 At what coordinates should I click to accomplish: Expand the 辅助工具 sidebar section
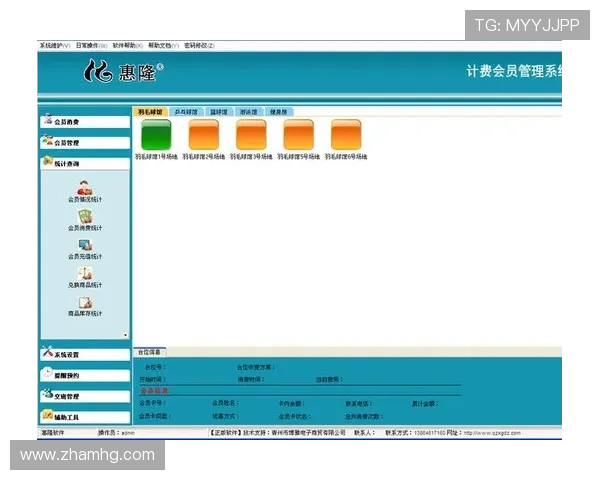click(x=85, y=417)
